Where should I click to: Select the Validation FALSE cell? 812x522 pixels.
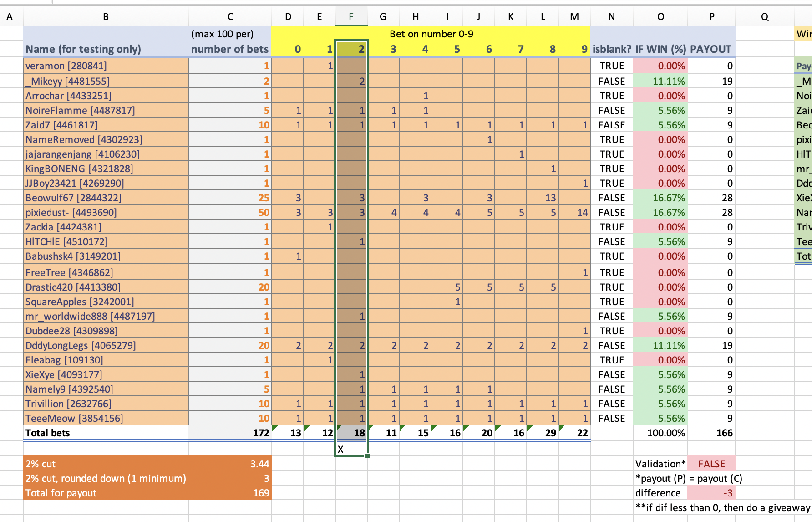point(711,464)
